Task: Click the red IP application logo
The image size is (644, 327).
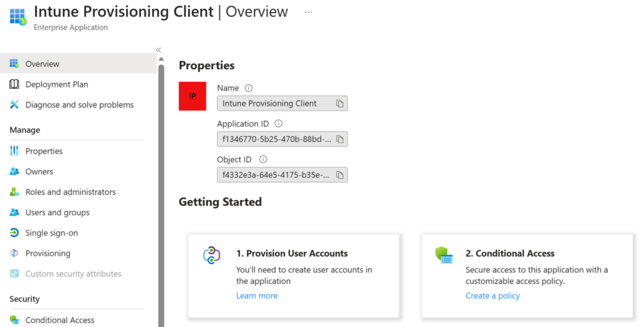Action: 192,96
